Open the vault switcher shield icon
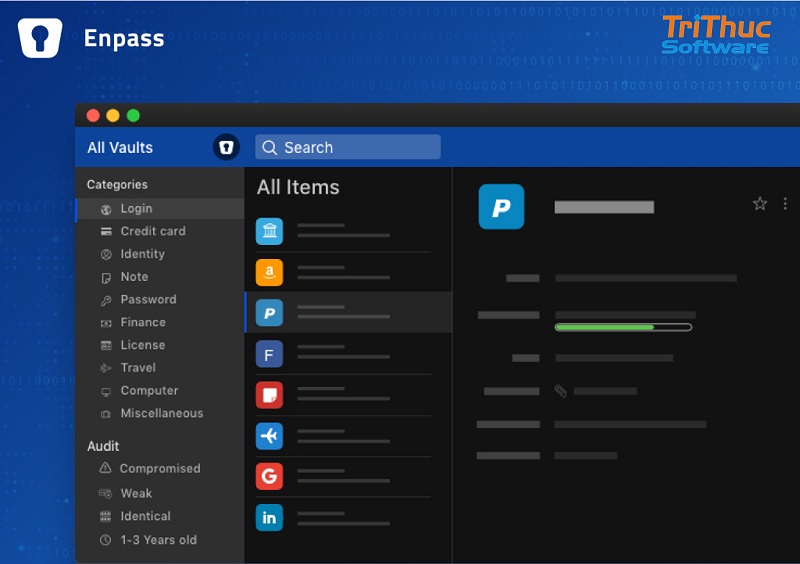The width and height of the screenshot is (800, 564). [226, 148]
